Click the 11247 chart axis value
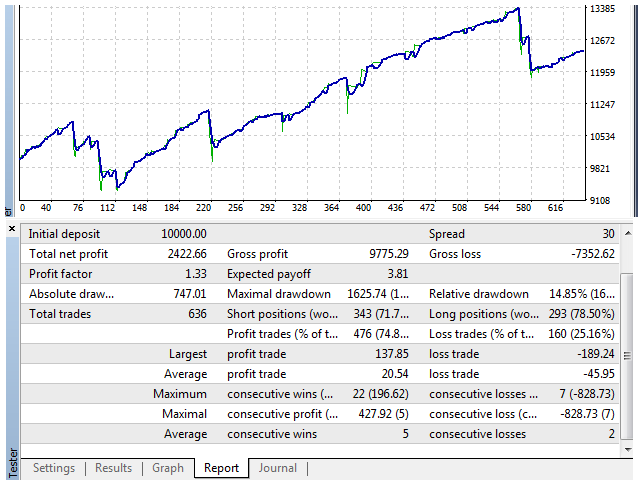The width and height of the screenshot is (640, 480). pos(602,104)
